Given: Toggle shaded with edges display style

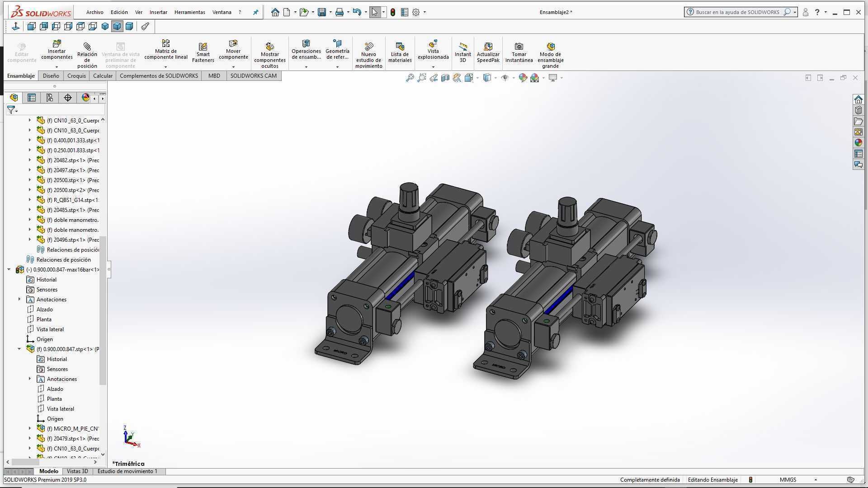Looking at the screenshot, I should click(117, 26).
